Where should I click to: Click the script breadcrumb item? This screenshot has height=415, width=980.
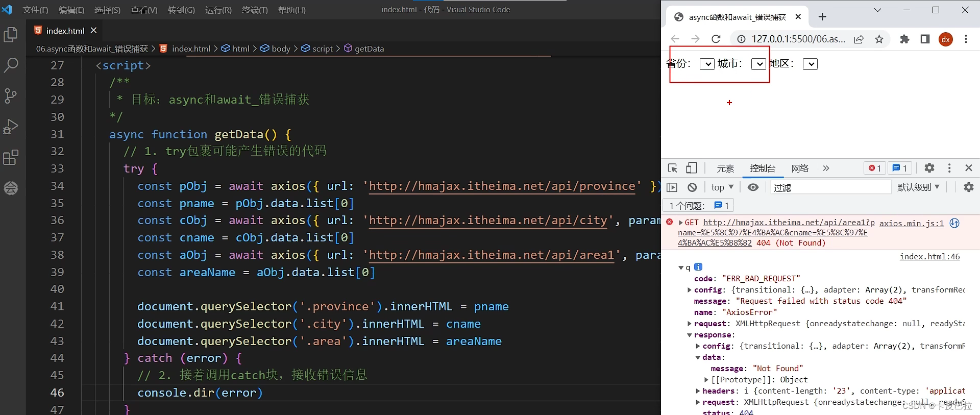pyautogui.click(x=317, y=48)
